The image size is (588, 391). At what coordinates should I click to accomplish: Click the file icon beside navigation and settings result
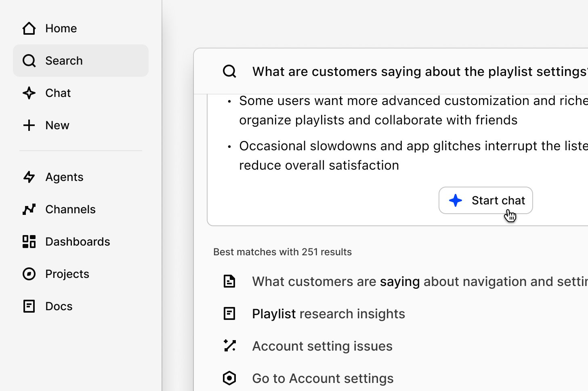[x=229, y=281]
